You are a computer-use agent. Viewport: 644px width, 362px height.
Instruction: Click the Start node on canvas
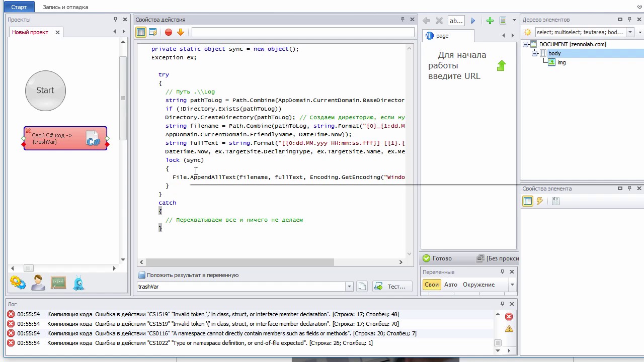(45, 90)
